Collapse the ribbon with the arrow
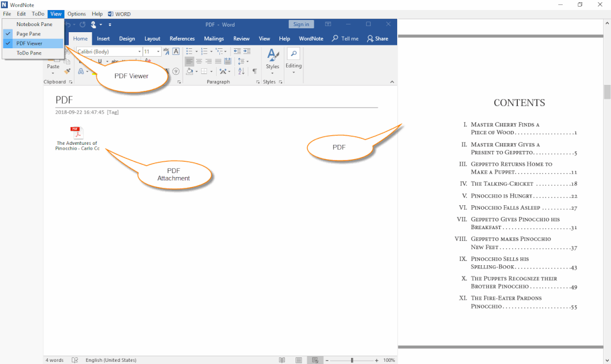The width and height of the screenshot is (611, 364). [392, 82]
